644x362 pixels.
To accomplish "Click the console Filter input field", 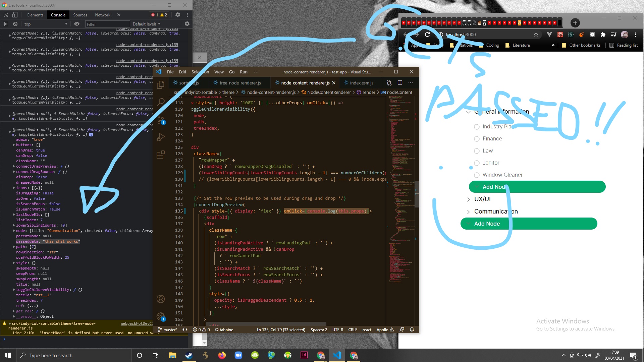I will [x=107, y=24].
